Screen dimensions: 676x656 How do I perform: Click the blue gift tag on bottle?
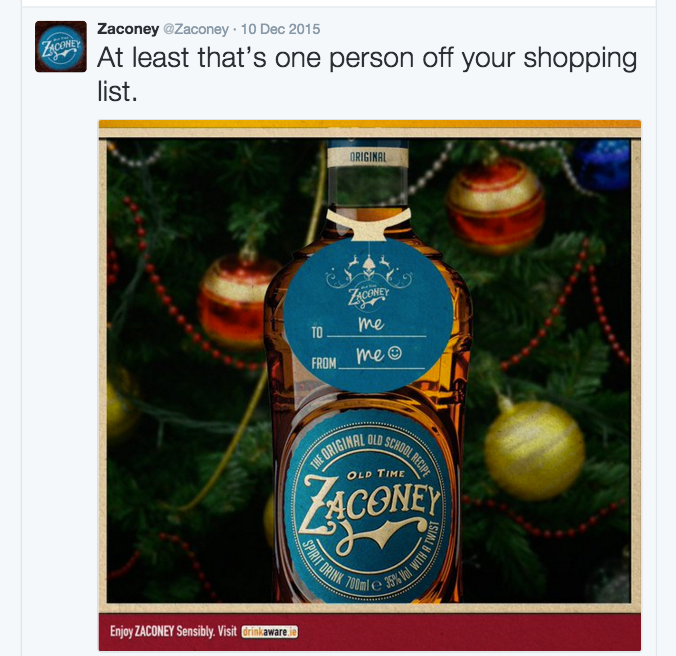coord(368,315)
